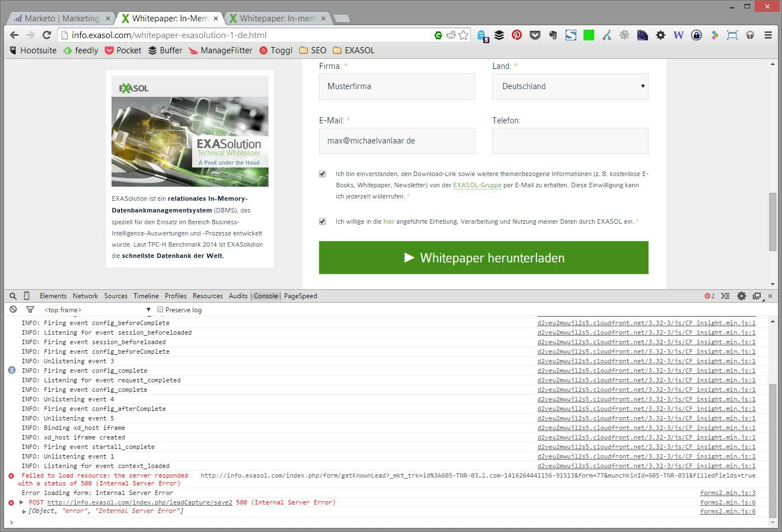The width and height of the screenshot is (782, 532).
Task: Reload the page with the refresh icon
Action: pyautogui.click(x=47, y=35)
